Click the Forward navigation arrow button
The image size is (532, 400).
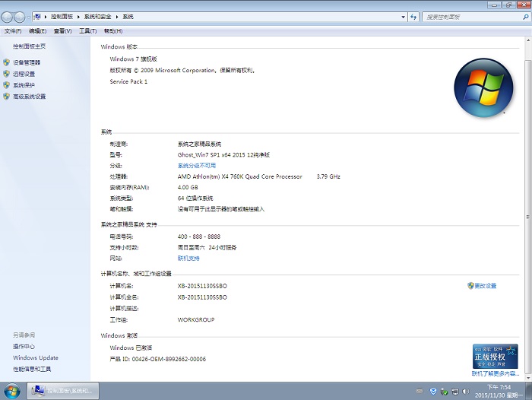tap(20, 17)
